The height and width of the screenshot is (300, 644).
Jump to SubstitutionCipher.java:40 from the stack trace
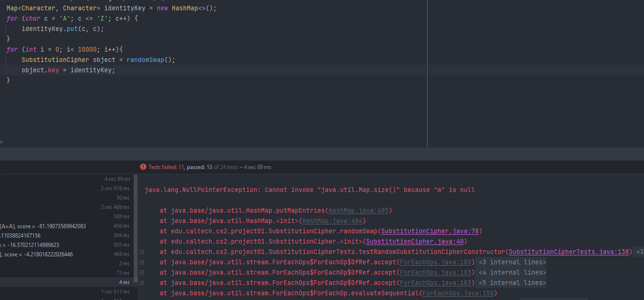coord(406,242)
